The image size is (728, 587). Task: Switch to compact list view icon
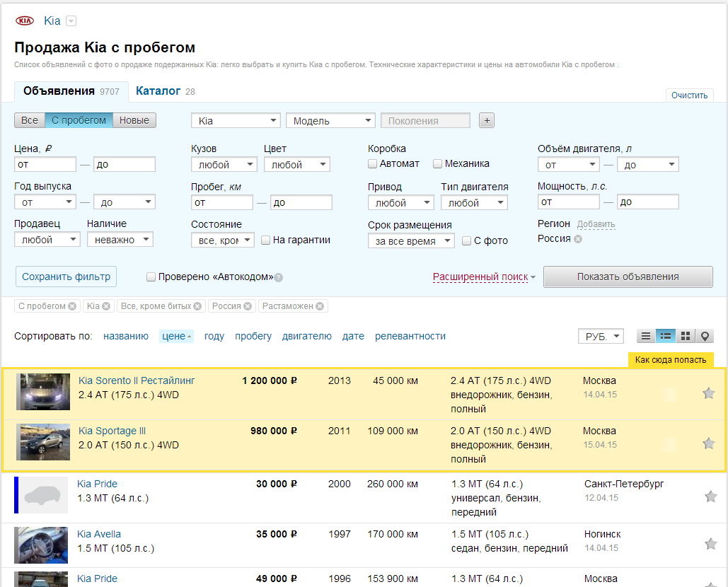pyautogui.click(x=646, y=336)
